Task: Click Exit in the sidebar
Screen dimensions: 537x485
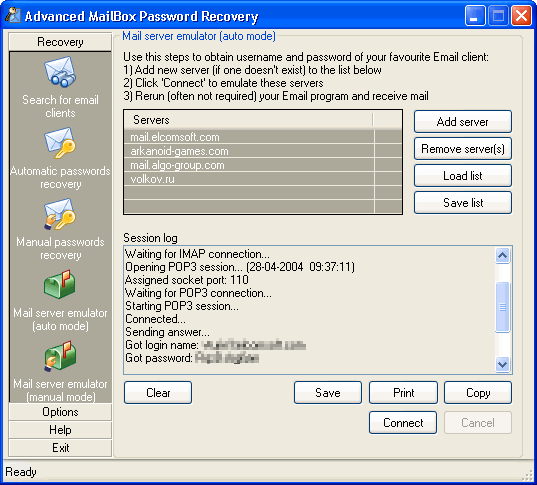Action: coord(60,448)
